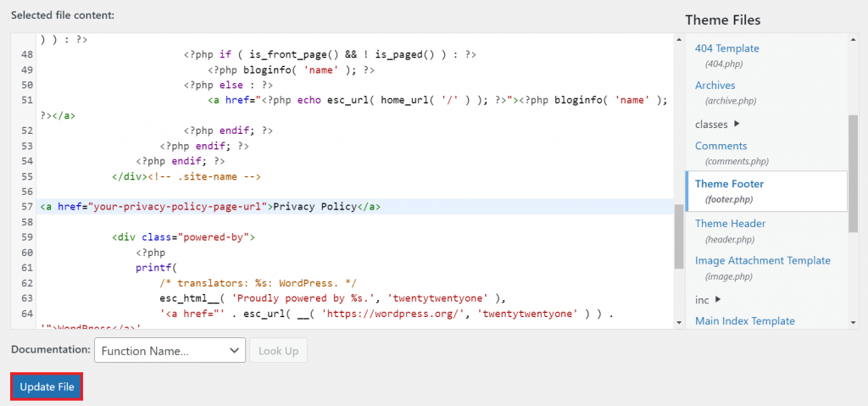Click the code editor scroll-up arrow
The height and width of the screenshot is (406, 868).
point(679,39)
